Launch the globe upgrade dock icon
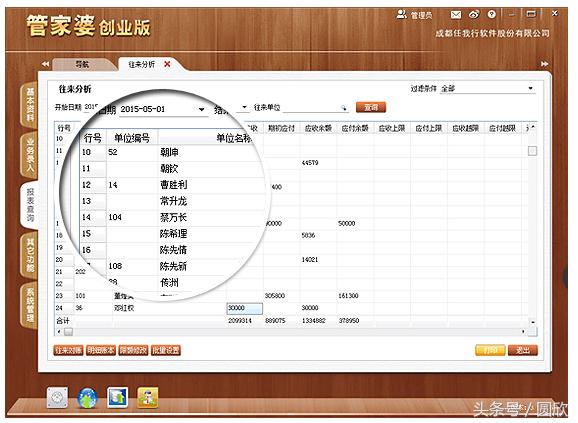Viewport: 578px width, 423px height. click(87, 398)
